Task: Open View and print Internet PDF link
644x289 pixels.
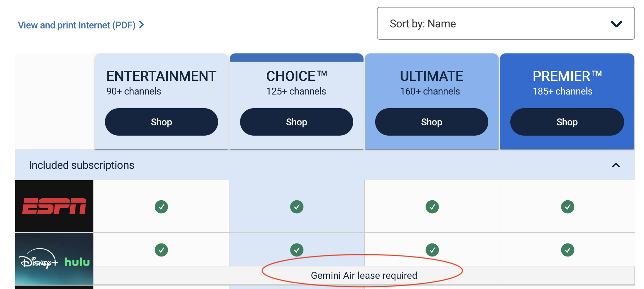Action: [81, 25]
